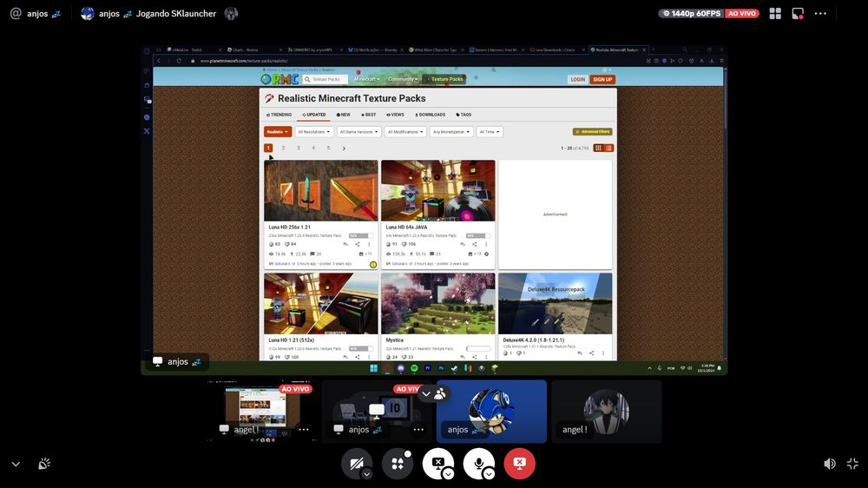The width and height of the screenshot is (868, 488).
Task: Open the Texture Packs nav item
Action: click(x=445, y=79)
